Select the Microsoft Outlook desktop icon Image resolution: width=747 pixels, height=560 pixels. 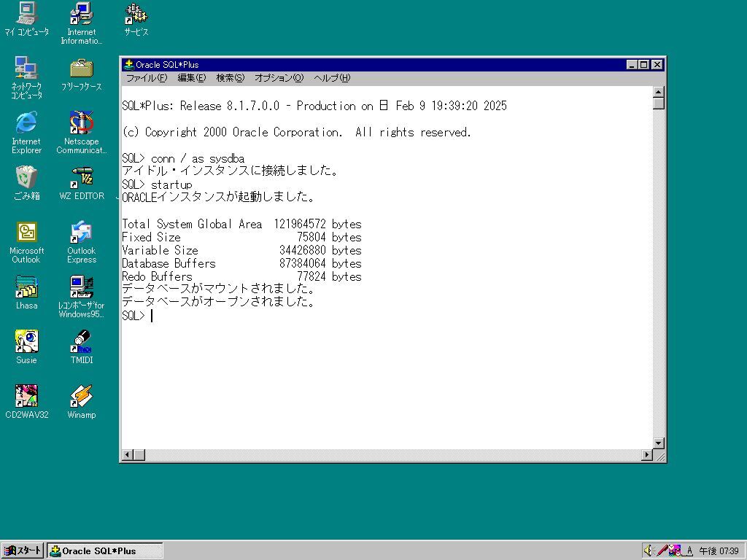27,242
